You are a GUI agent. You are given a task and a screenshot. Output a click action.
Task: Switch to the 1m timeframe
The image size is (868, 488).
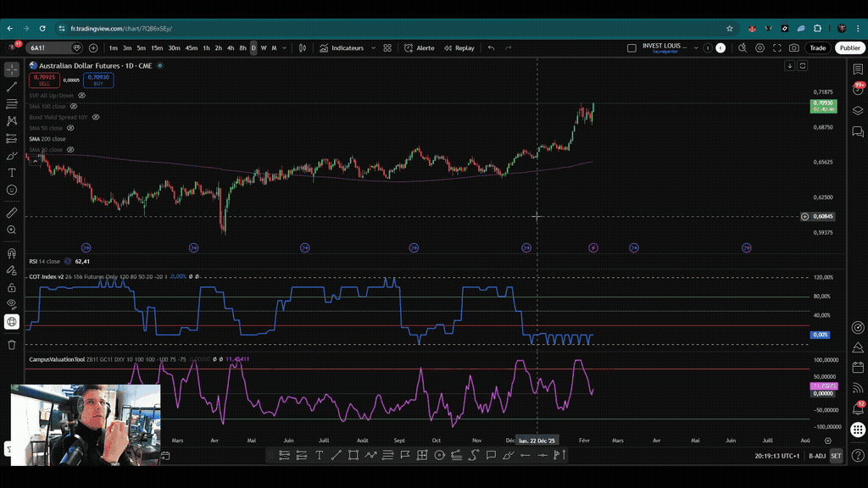click(114, 48)
